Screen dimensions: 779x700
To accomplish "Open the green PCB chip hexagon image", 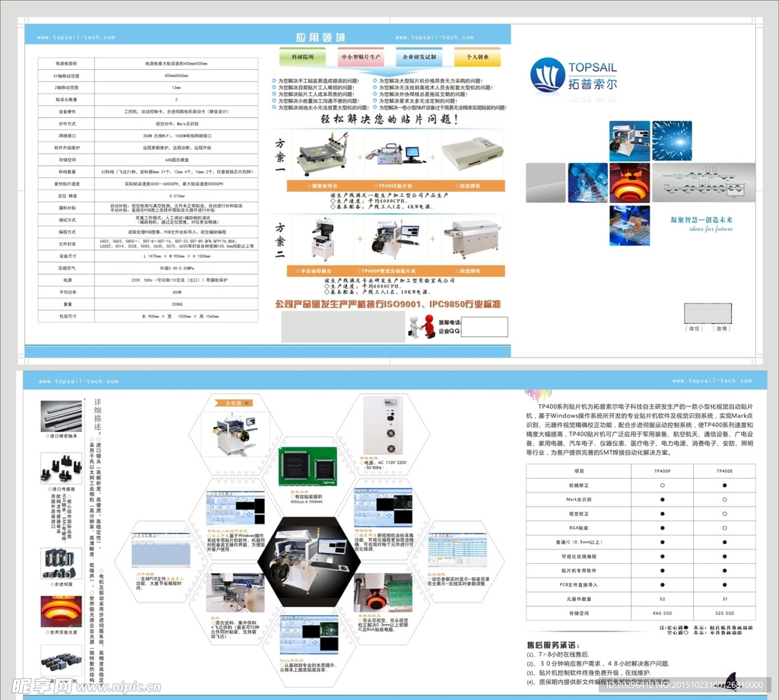I will click(308, 466).
